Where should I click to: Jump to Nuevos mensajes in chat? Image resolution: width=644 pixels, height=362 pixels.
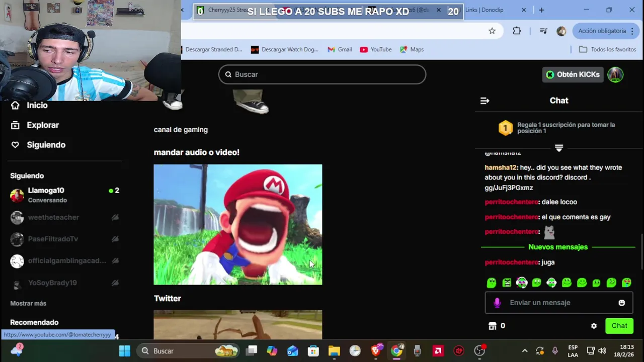pos(558,247)
